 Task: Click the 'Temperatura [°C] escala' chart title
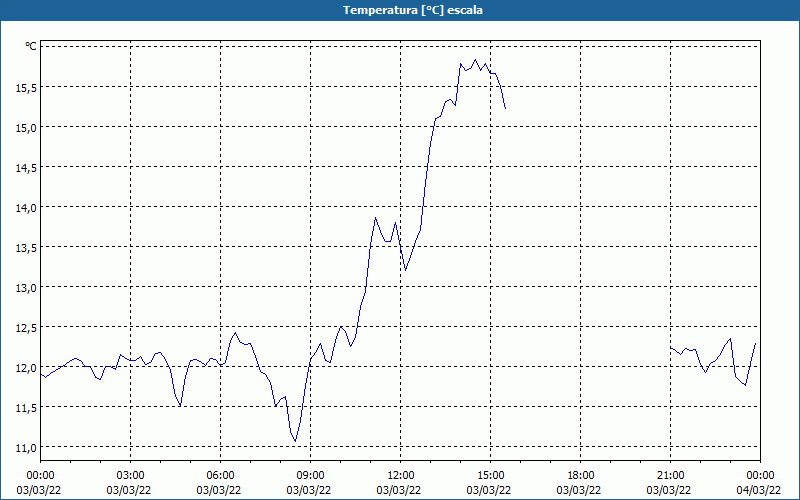tap(413, 10)
